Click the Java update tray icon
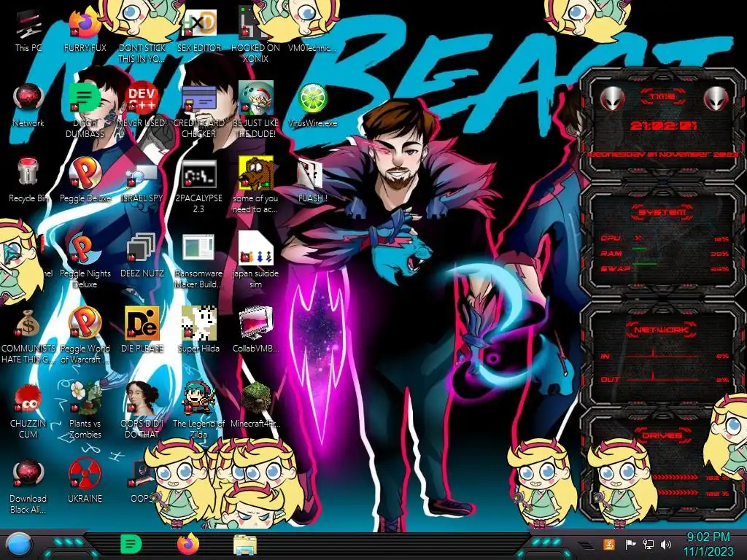747x560 pixels. click(609, 544)
